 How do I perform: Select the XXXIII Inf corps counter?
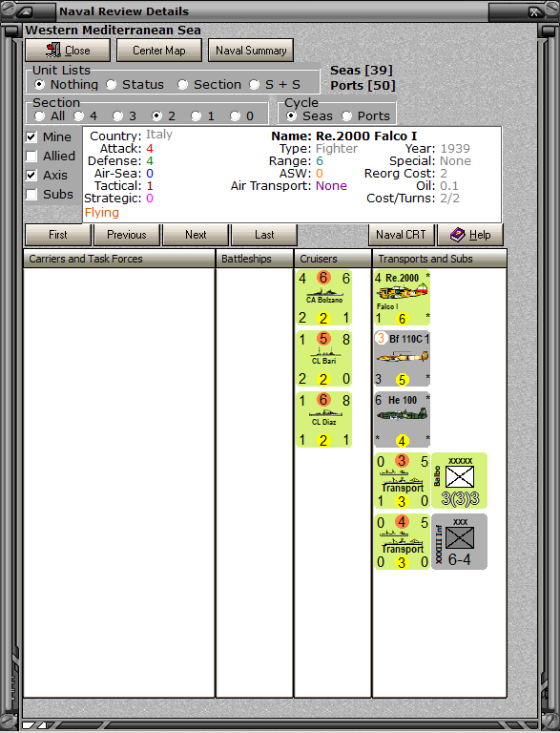click(459, 542)
